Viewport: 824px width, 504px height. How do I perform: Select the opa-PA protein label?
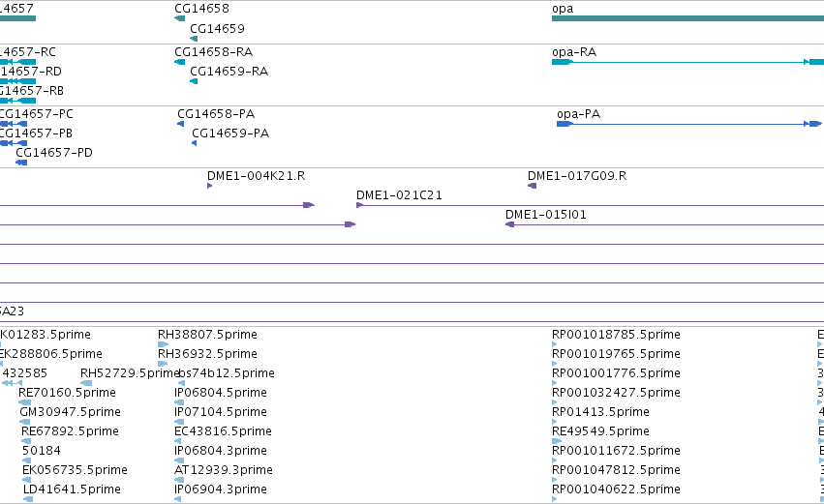coord(579,114)
